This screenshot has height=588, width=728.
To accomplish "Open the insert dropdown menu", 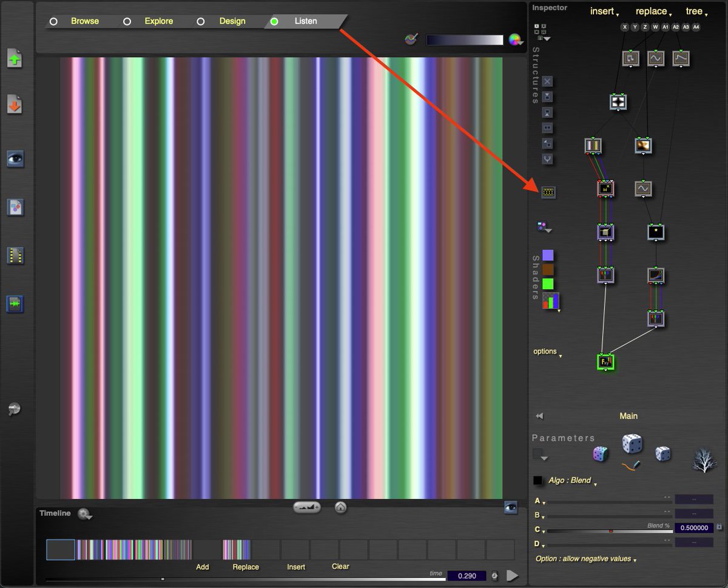I will coord(605,12).
